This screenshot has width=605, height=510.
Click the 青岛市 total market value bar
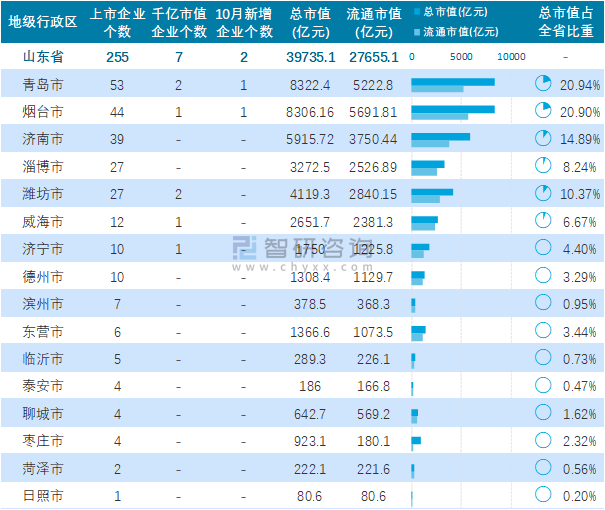(x=452, y=81)
